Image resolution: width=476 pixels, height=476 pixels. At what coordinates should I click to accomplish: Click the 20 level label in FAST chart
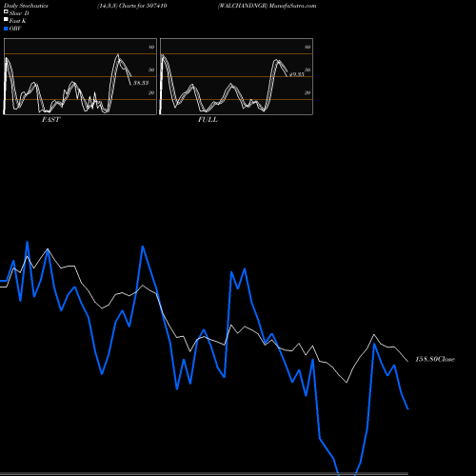coord(151,92)
